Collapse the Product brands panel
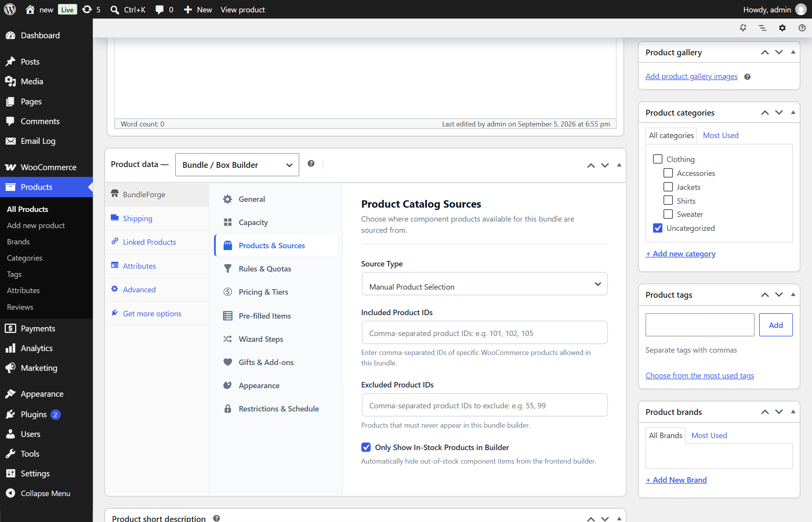This screenshot has height=522, width=812. coord(793,412)
